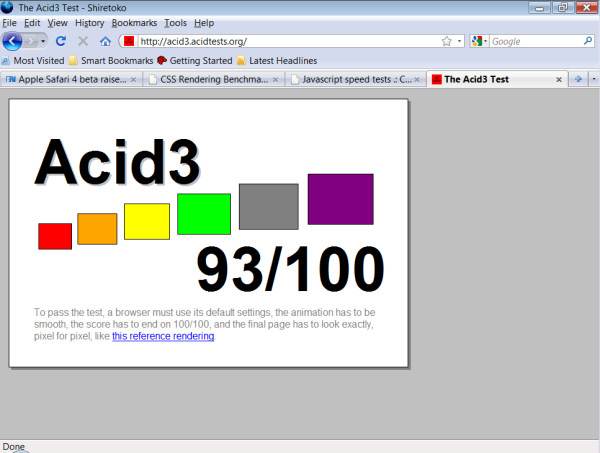600x453 pixels.
Task: Go to the Home page icon
Action: [x=105, y=41]
